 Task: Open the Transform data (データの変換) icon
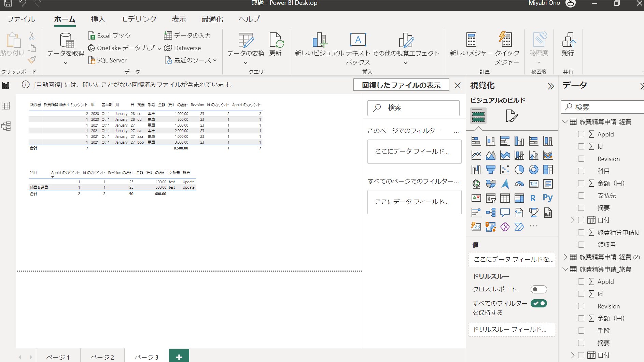tap(246, 45)
